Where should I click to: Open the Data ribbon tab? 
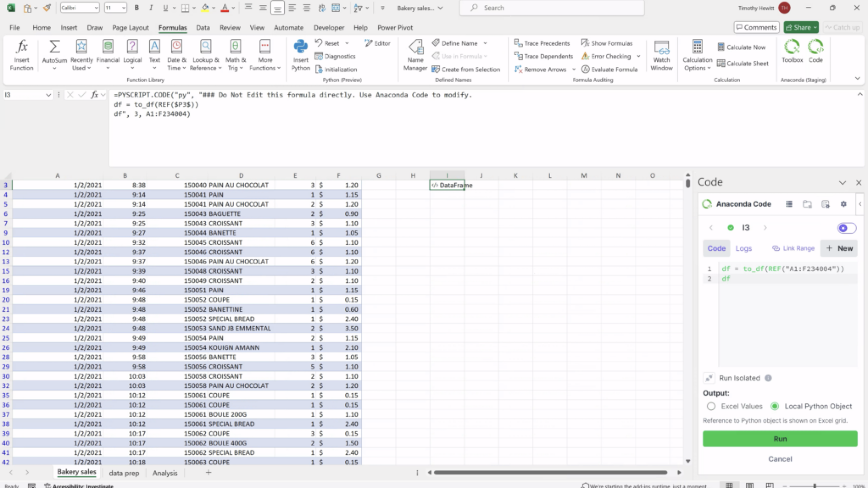tap(203, 28)
